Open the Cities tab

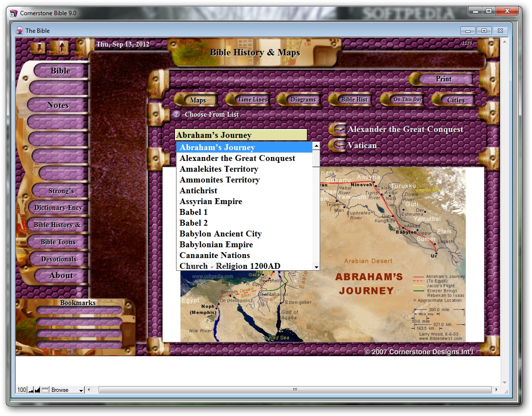click(454, 100)
